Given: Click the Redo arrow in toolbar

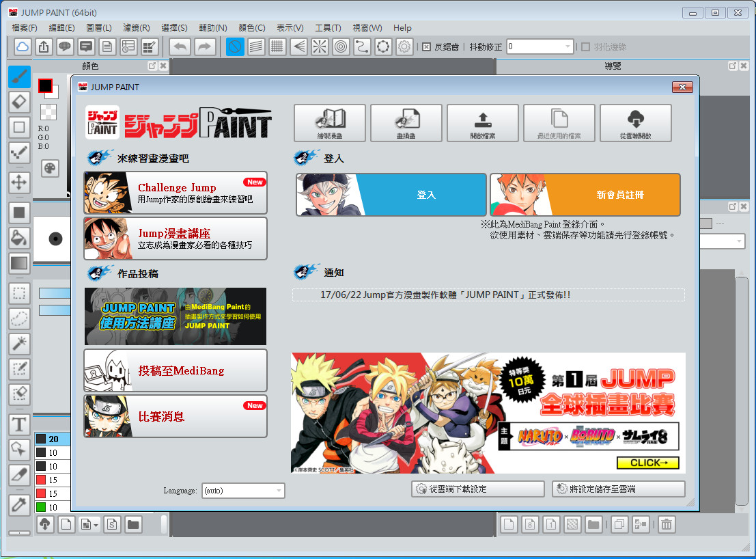Looking at the screenshot, I should [x=205, y=46].
